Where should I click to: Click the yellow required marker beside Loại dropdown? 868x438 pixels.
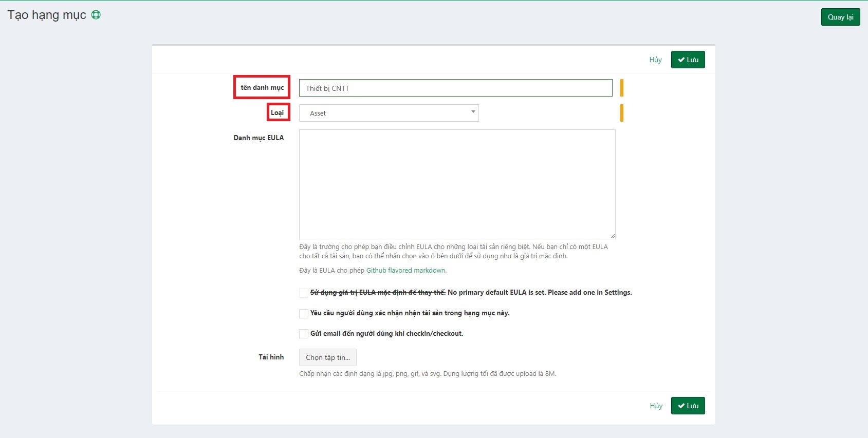[x=621, y=113]
